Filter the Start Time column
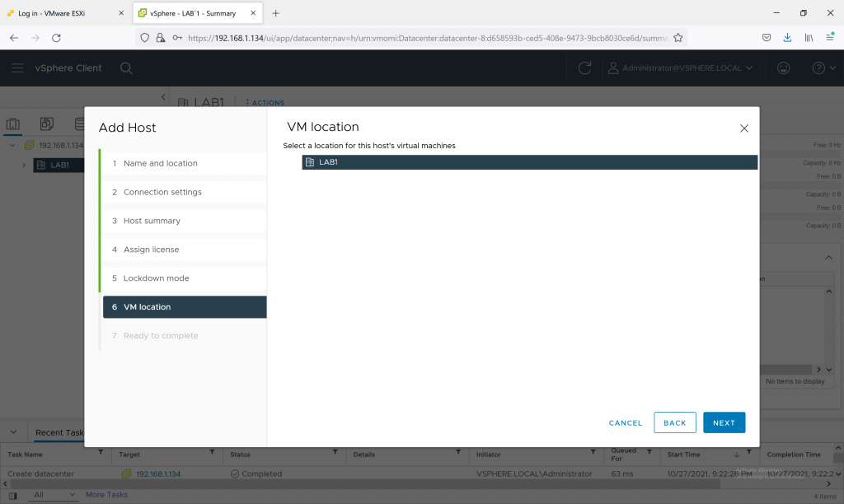Viewport: 844px width, 504px height. tap(748, 452)
